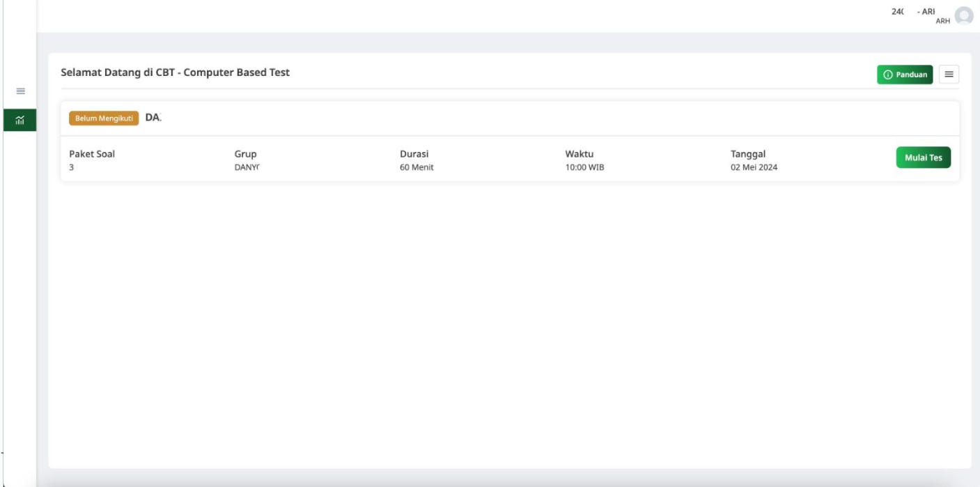Select the '02 Mei 2024' date value
This screenshot has width=980, height=487.
pyautogui.click(x=754, y=167)
